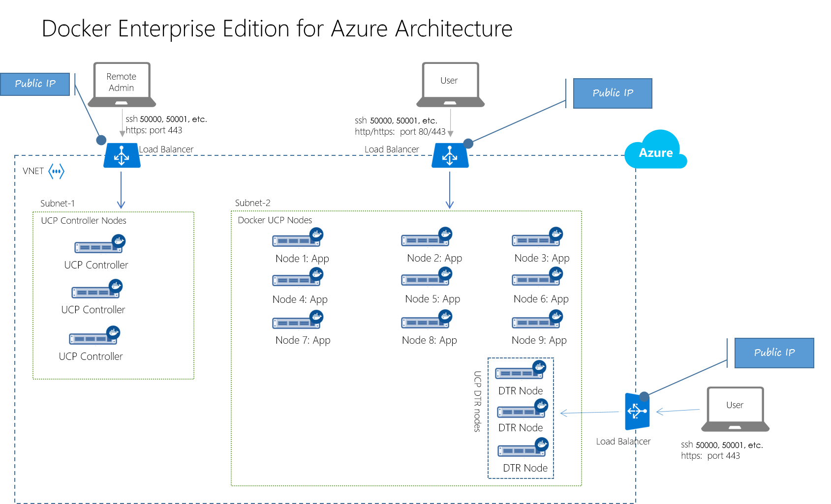Click the Load Balancer icon below Remote Admin

click(122, 155)
